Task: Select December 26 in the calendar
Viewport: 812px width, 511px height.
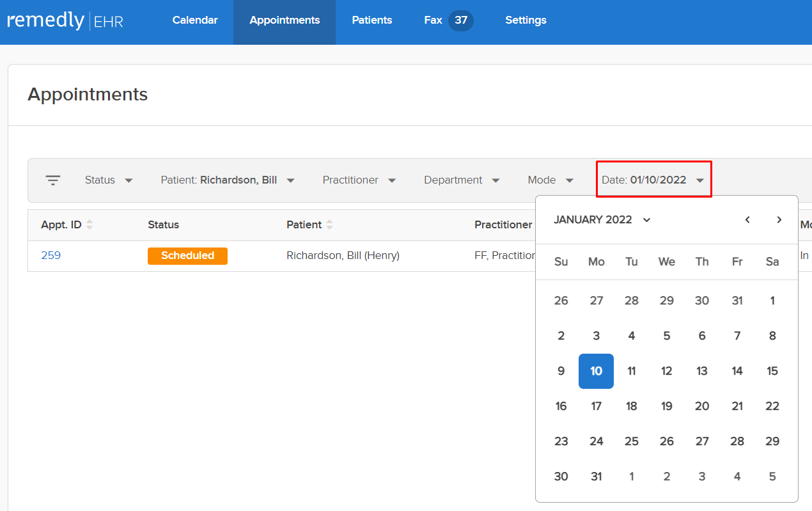Action: [x=561, y=301]
